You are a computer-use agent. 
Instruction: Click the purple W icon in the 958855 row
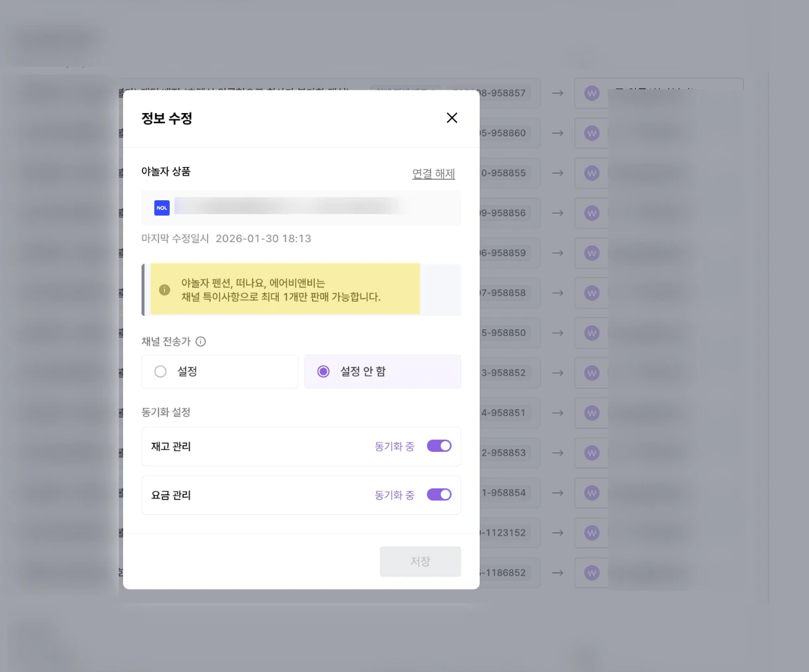click(x=591, y=173)
